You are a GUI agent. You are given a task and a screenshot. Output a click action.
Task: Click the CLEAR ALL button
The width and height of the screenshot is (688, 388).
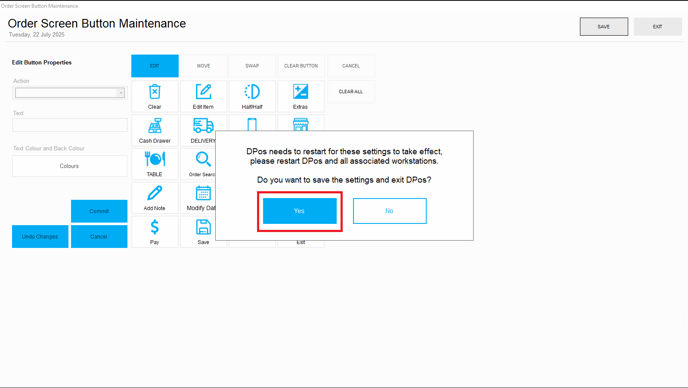(351, 92)
